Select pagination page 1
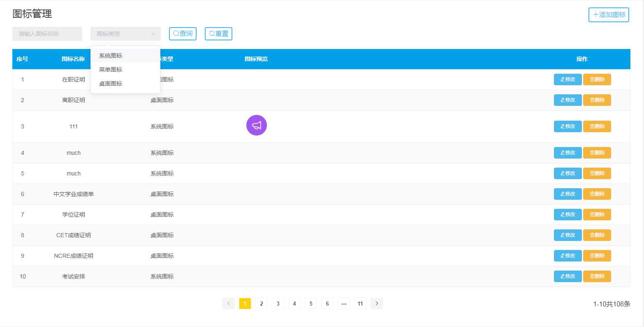 point(245,304)
